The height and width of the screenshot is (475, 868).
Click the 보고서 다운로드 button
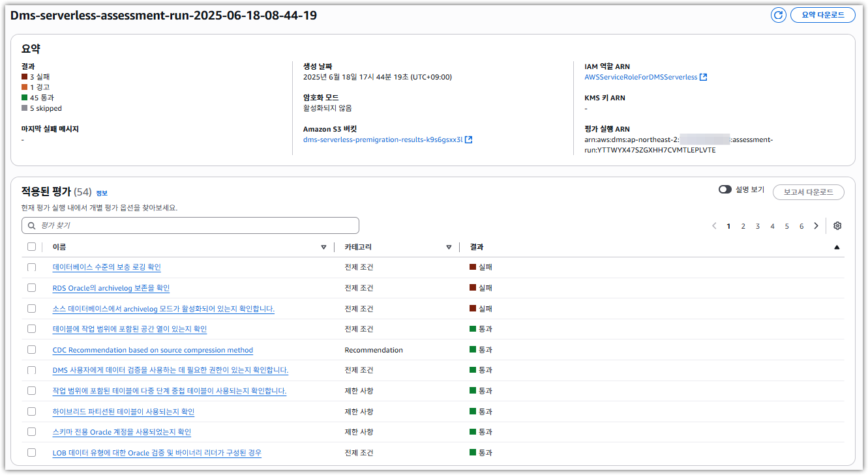(808, 192)
